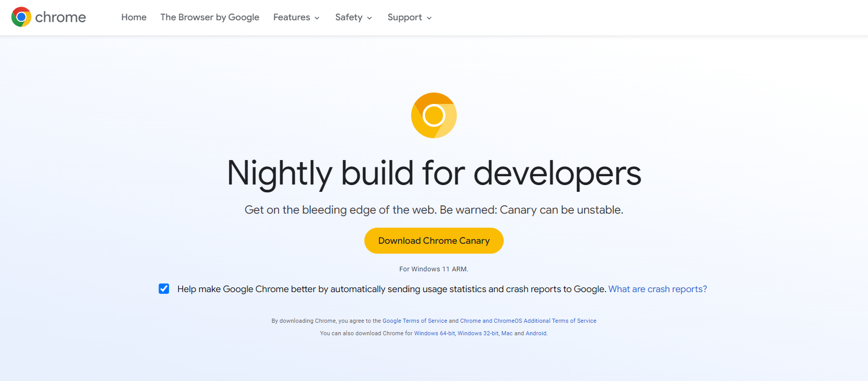The width and height of the screenshot is (868, 381).
Task: Open the Google Terms of Service link
Action: pyautogui.click(x=414, y=321)
